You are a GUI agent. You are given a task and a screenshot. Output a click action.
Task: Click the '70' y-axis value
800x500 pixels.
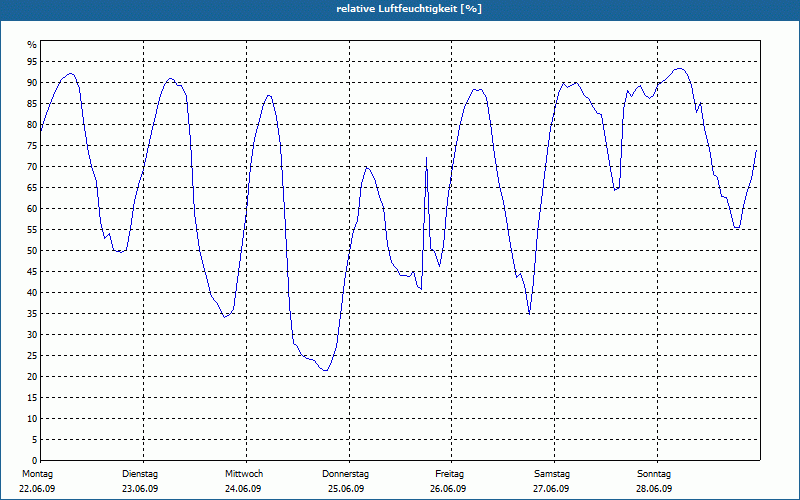[x=32, y=167]
